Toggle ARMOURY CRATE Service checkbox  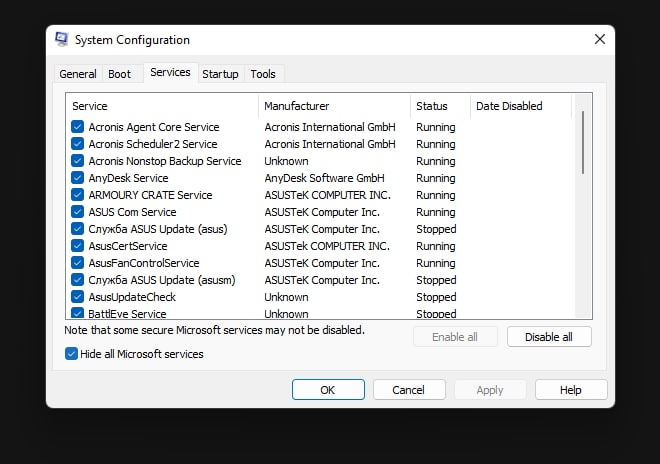coord(77,195)
